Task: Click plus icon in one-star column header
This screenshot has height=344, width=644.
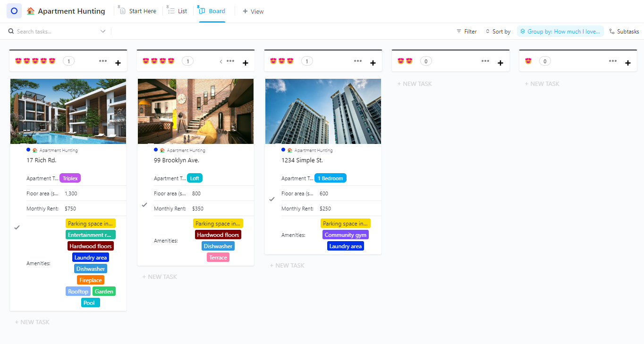Action: pos(628,63)
